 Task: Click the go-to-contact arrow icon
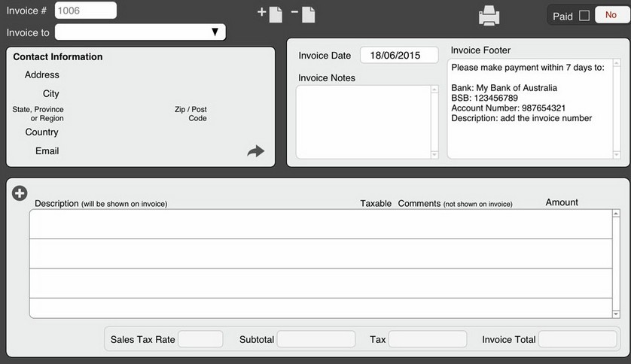[x=256, y=151]
